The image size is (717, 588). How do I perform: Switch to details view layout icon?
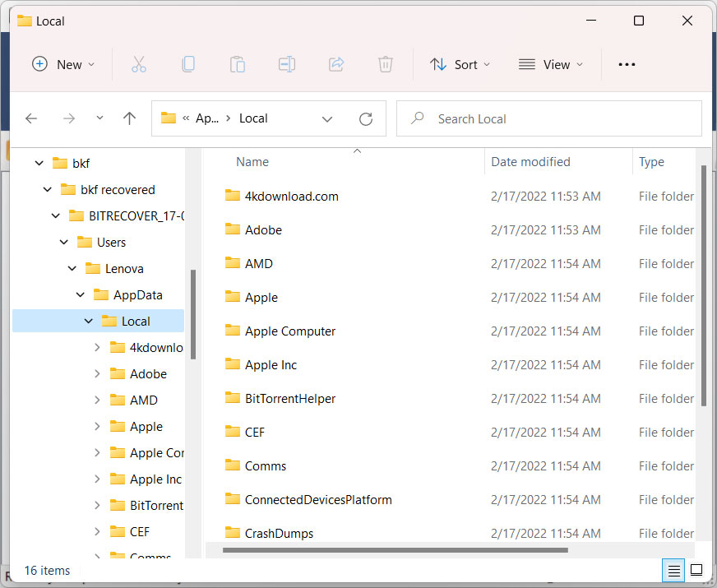673,570
